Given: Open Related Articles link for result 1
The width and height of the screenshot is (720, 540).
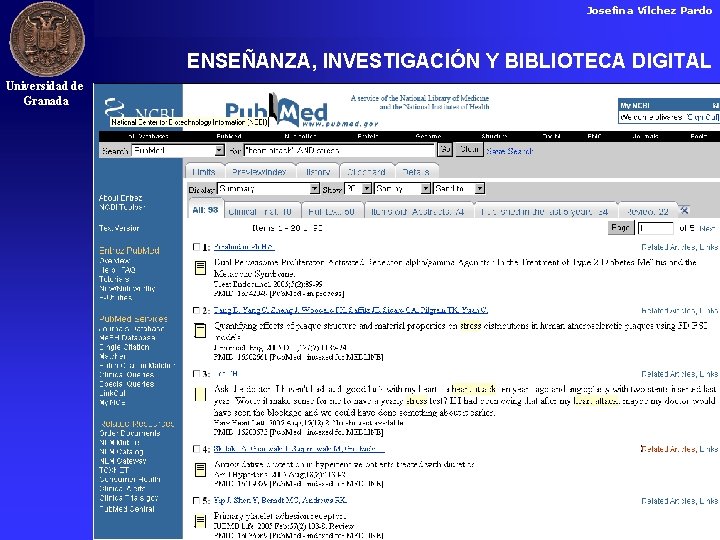Looking at the screenshot, I should click(x=668, y=247).
